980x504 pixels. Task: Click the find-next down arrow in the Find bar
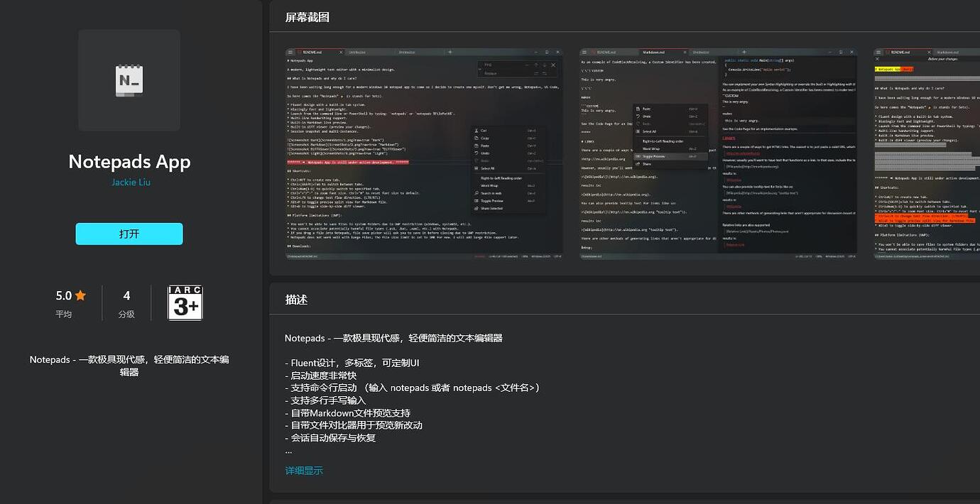pyautogui.click(x=545, y=64)
